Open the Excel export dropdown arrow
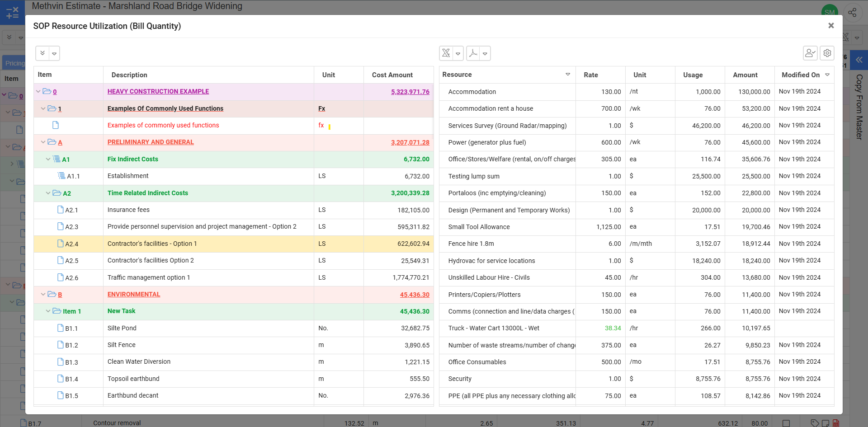The width and height of the screenshot is (868, 427). (x=458, y=54)
